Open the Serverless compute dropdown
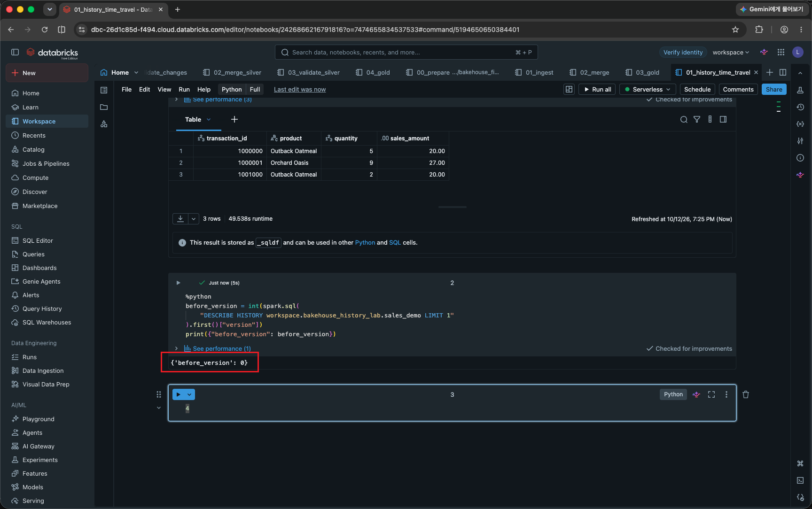The height and width of the screenshot is (509, 812). [x=648, y=89]
